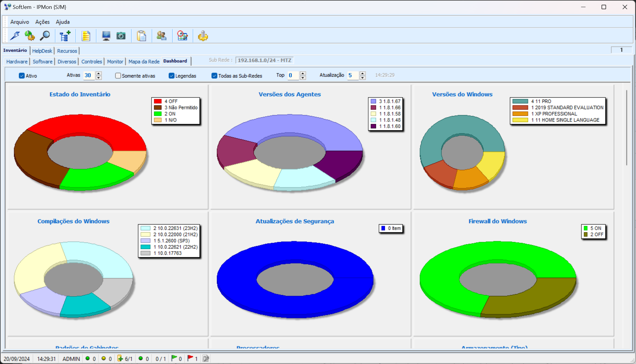This screenshot has width=636, height=364.
Task: Decrease the Top spinner value
Action: click(303, 78)
